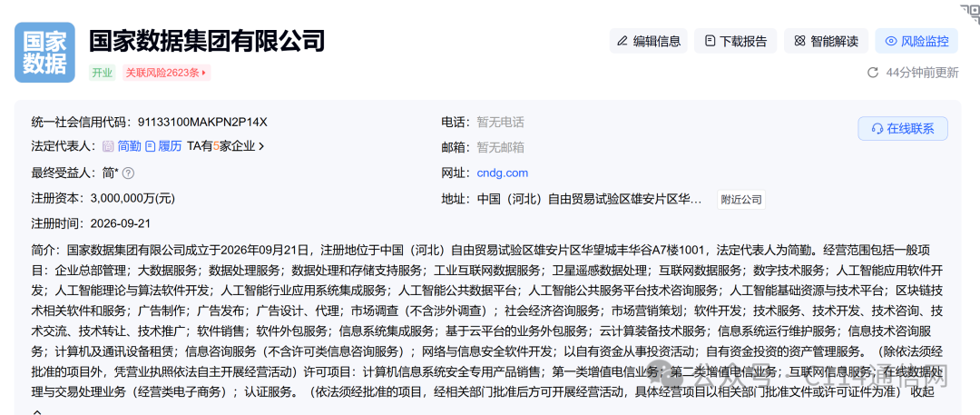Click the help icon beside 最终受益人
The width and height of the screenshot is (980, 415).
coord(129,173)
